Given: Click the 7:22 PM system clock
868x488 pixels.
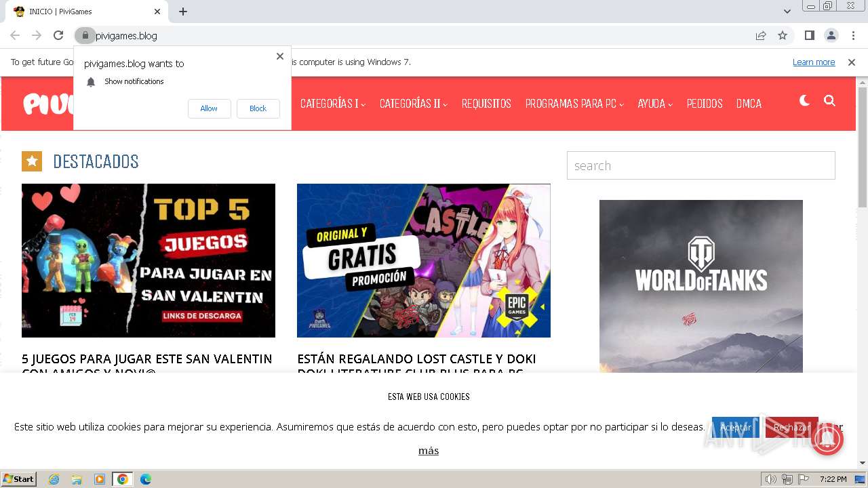Looking at the screenshot, I should click(x=833, y=479).
